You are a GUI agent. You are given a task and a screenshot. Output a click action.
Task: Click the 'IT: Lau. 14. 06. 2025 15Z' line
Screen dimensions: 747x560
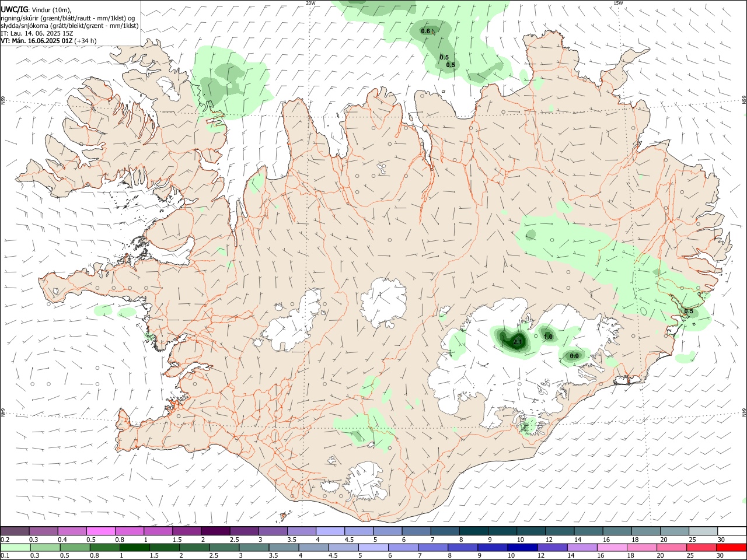[x=37, y=34]
